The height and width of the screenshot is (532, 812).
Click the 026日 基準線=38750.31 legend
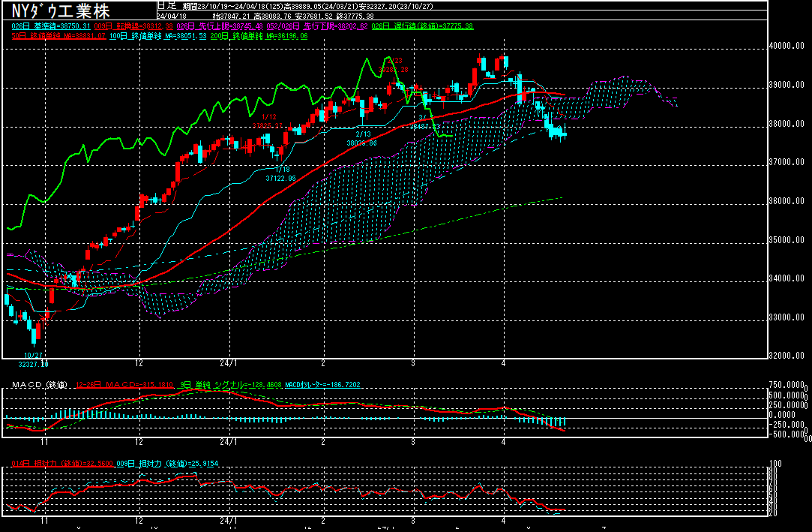tap(51, 26)
